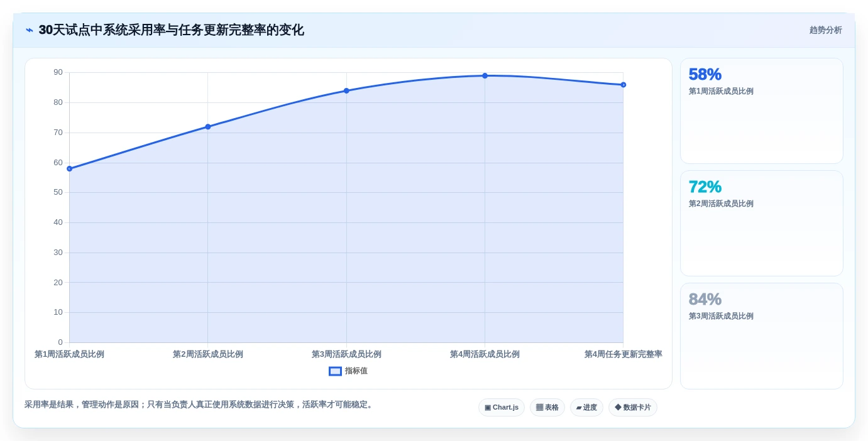Click the footnote beginning 采用率是结果
The height and width of the screenshot is (441, 868).
pyautogui.click(x=200, y=405)
